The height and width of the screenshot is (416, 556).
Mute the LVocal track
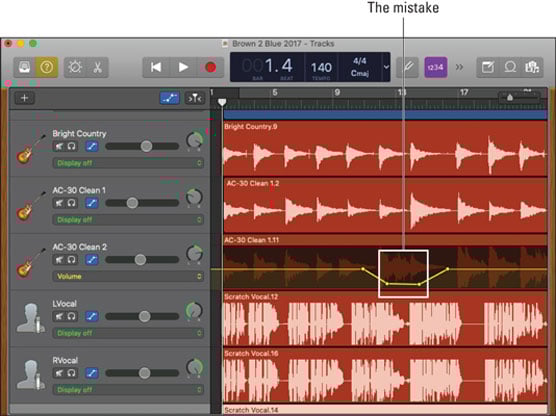tap(59, 316)
